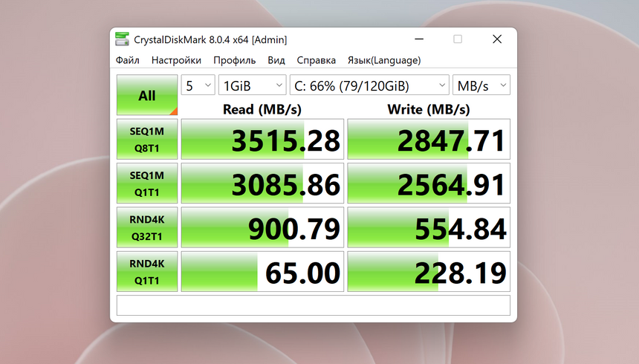Click the CrystalDiskMark app icon in title bar

coord(122,39)
